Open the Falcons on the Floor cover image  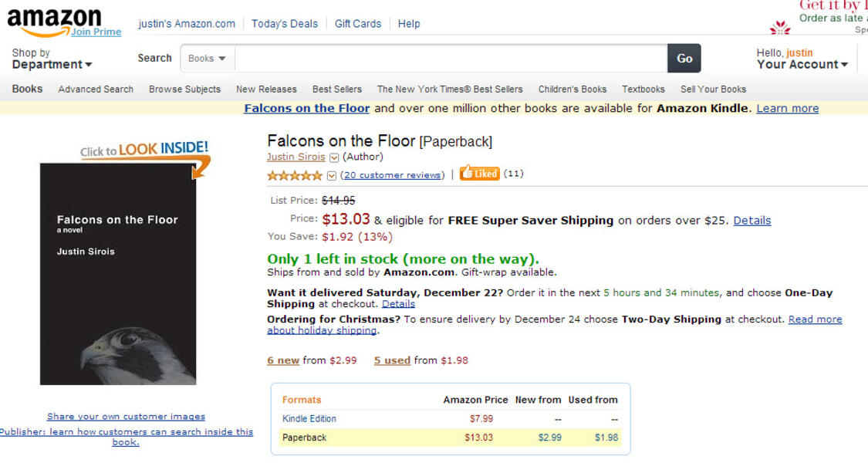(x=118, y=274)
